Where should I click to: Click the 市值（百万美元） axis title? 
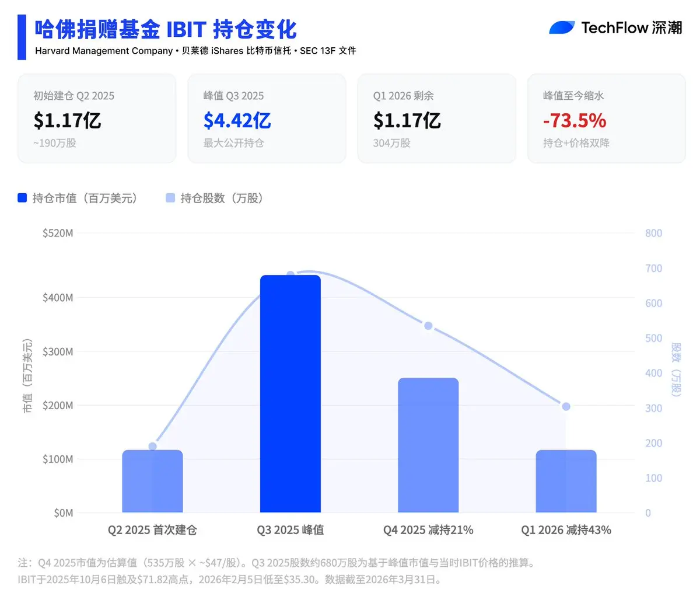click(27, 376)
